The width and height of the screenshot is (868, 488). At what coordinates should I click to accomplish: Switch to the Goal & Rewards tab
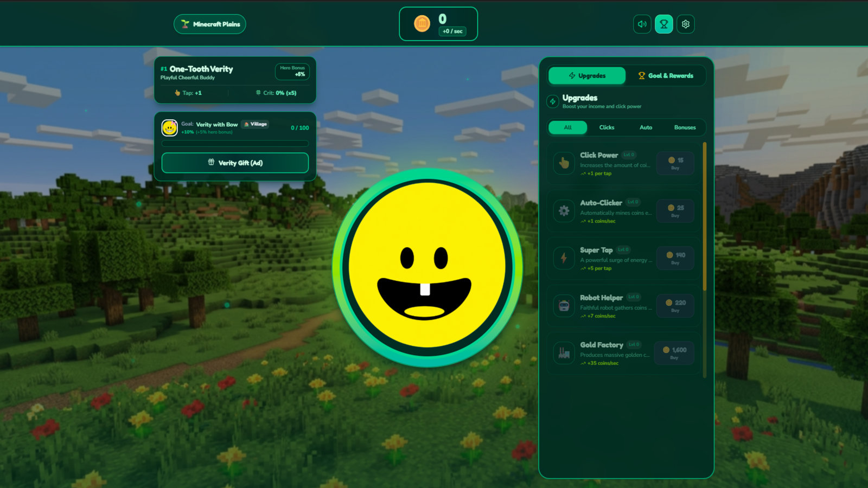point(666,76)
